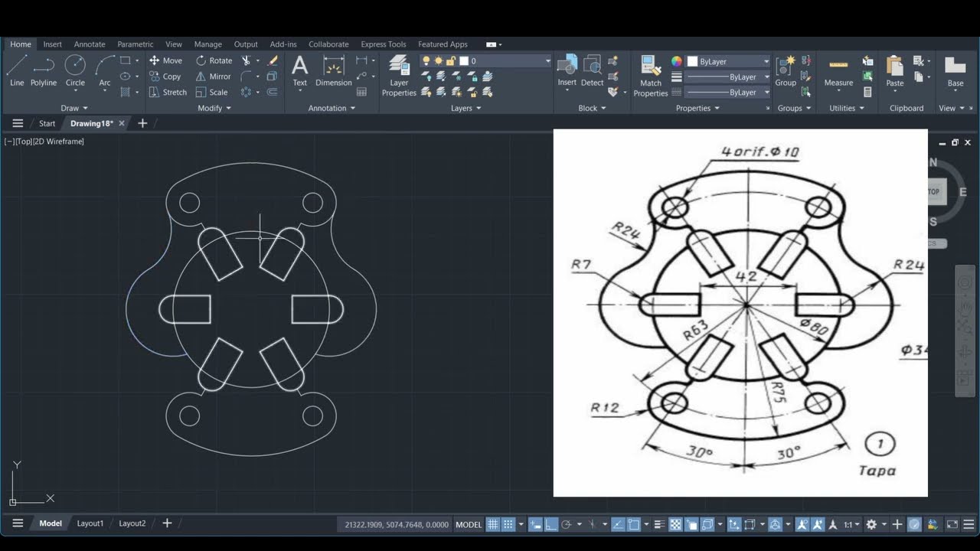Click the white layer color swatch
The height and width of the screenshot is (551, 980).
[x=464, y=60]
